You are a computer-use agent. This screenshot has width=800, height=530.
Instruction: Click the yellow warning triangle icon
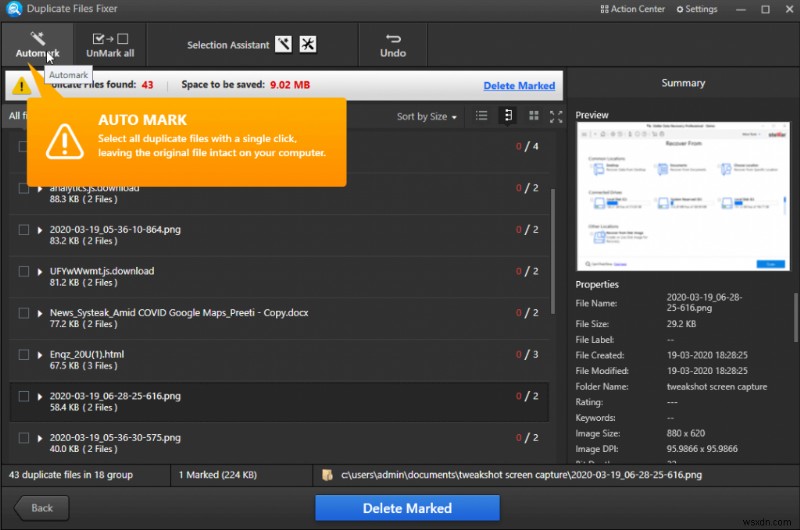pyautogui.click(x=21, y=85)
